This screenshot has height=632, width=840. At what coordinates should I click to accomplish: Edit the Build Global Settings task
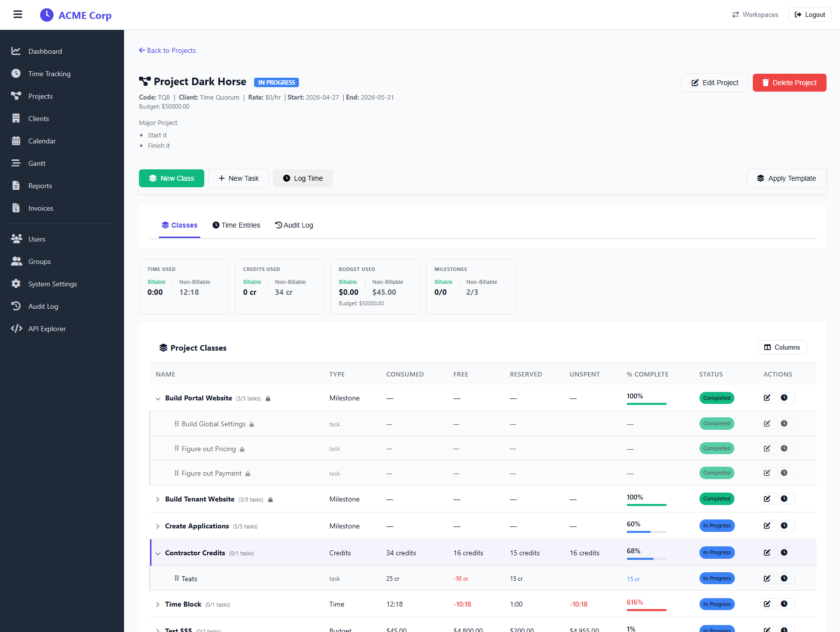tap(767, 424)
